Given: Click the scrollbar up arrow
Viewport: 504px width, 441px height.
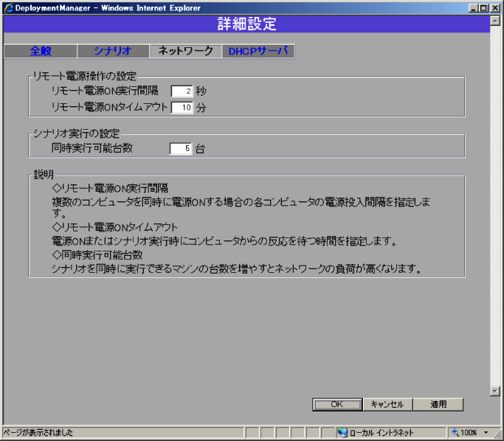Looking at the screenshot, I should click(x=495, y=21).
